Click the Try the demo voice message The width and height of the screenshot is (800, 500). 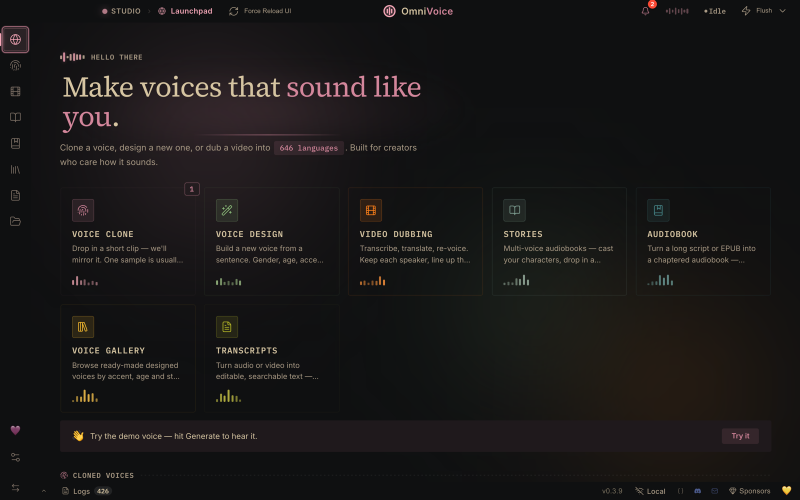click(173, 436)
